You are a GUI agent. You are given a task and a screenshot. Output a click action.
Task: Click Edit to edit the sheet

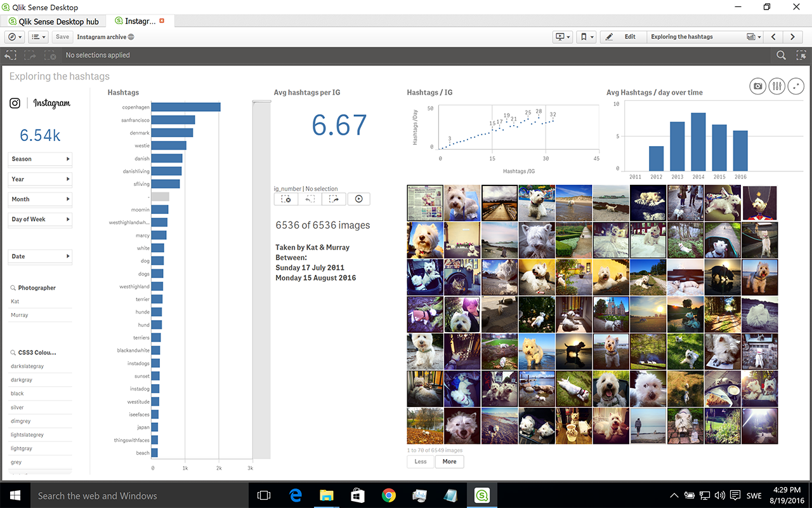point(623,37)
